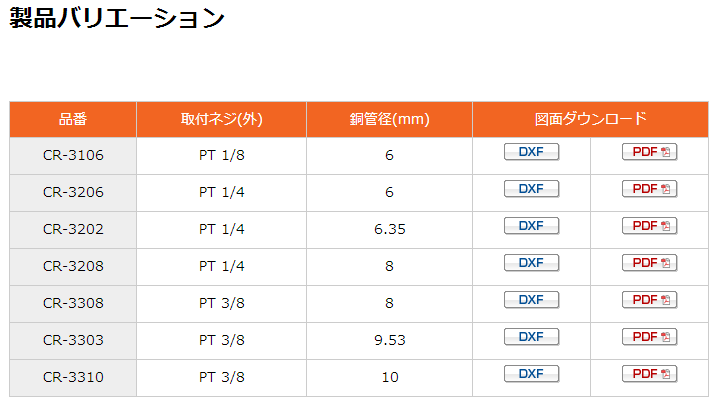Select the CR-3310 part number cell

coord(73,377)
